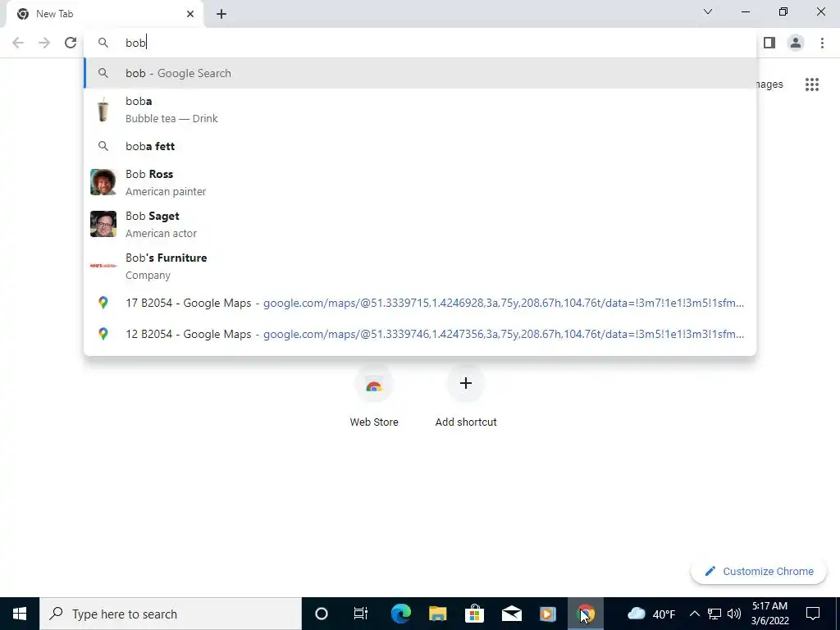
Task: Open File Explorer from taskbar
Action: [x=438, y=614]
